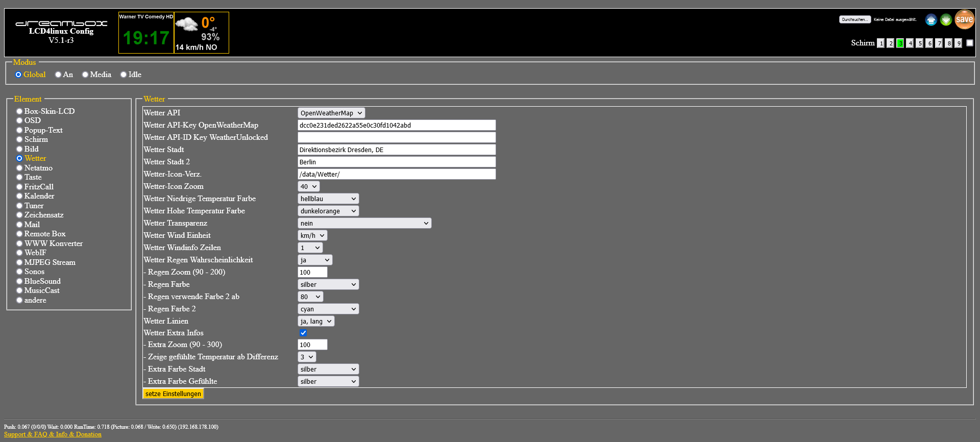Click the weather cloud preview icon
The width and height of the screenshot is (980, 442).
187,24
